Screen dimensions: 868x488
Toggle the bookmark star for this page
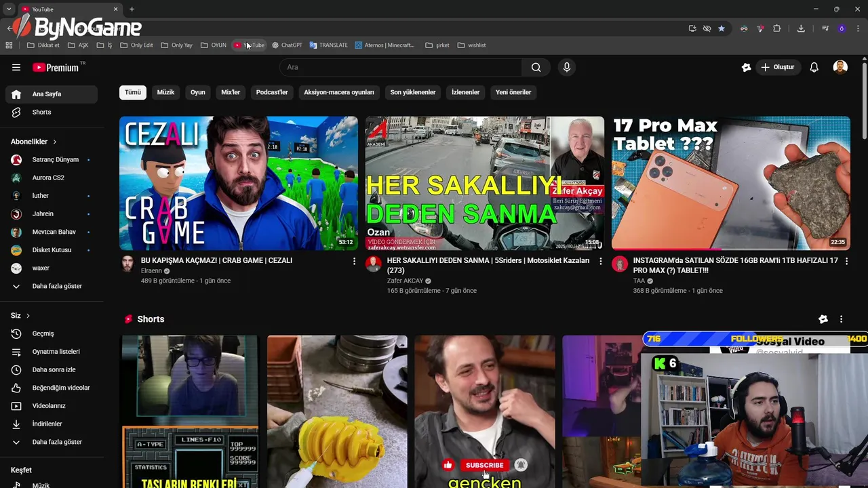pos(722,28)
